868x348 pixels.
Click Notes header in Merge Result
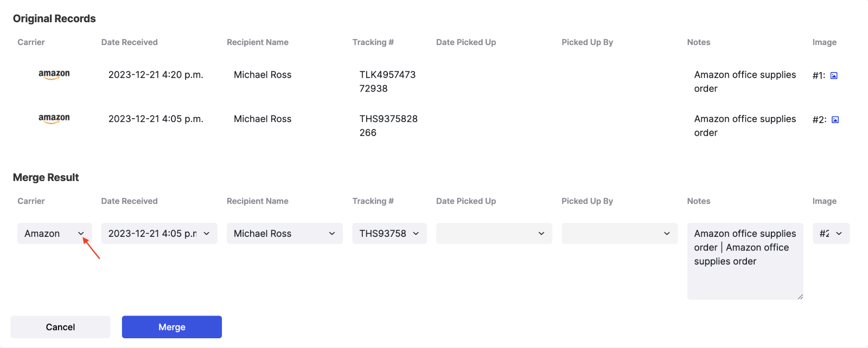(699, 201)
